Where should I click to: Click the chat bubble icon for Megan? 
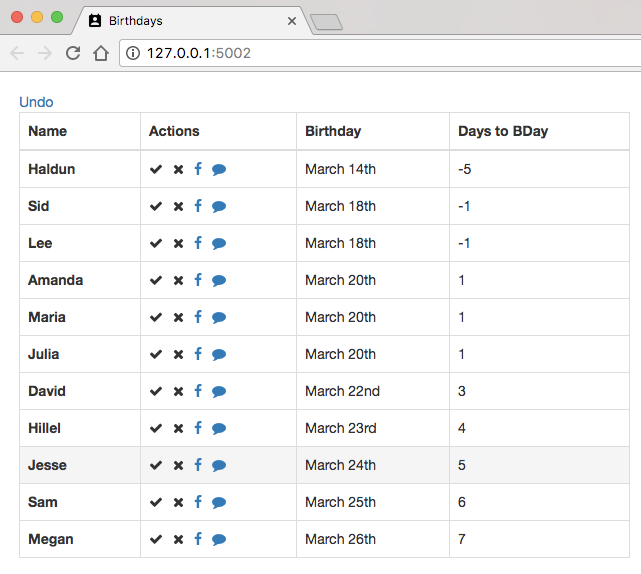(x=219, y=540)
